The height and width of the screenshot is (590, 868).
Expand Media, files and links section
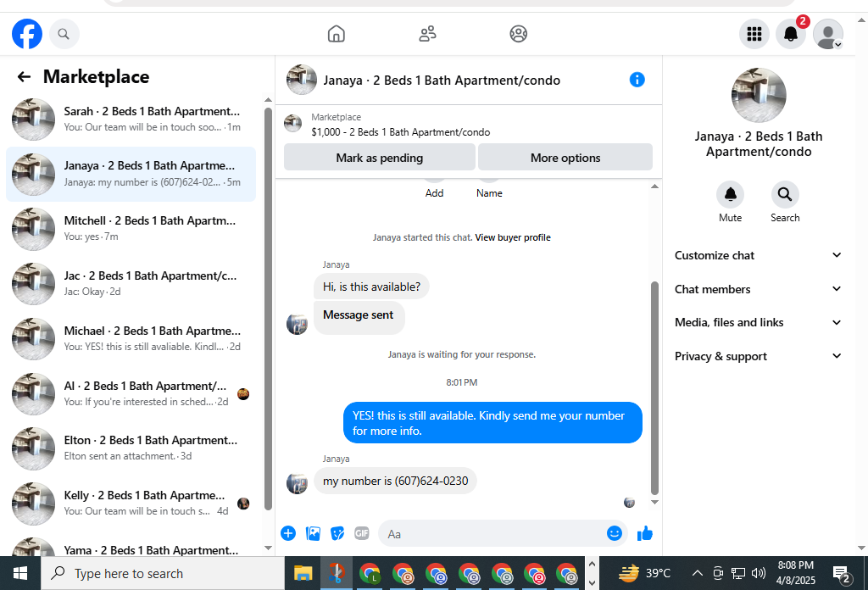[758, 322]
